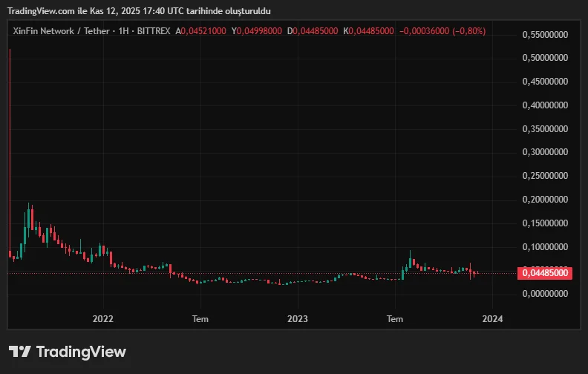Click the 2023 label on time axis
Viewport: 588px width, 374px height.
pyautogui.click(x=298, y=318)
